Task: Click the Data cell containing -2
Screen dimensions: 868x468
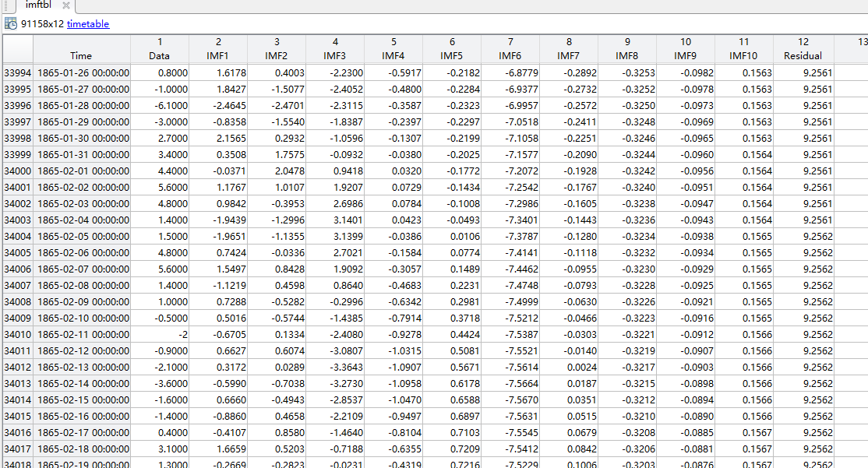Action: point(159,334)
